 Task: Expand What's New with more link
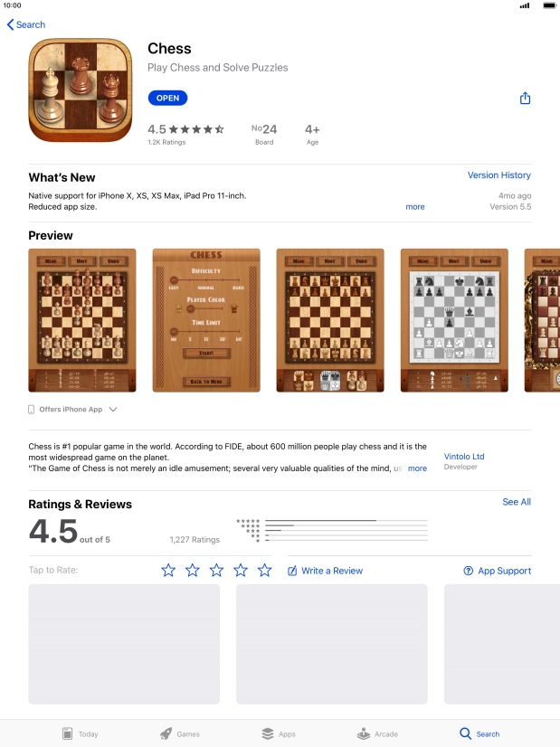tap(415, 207)
